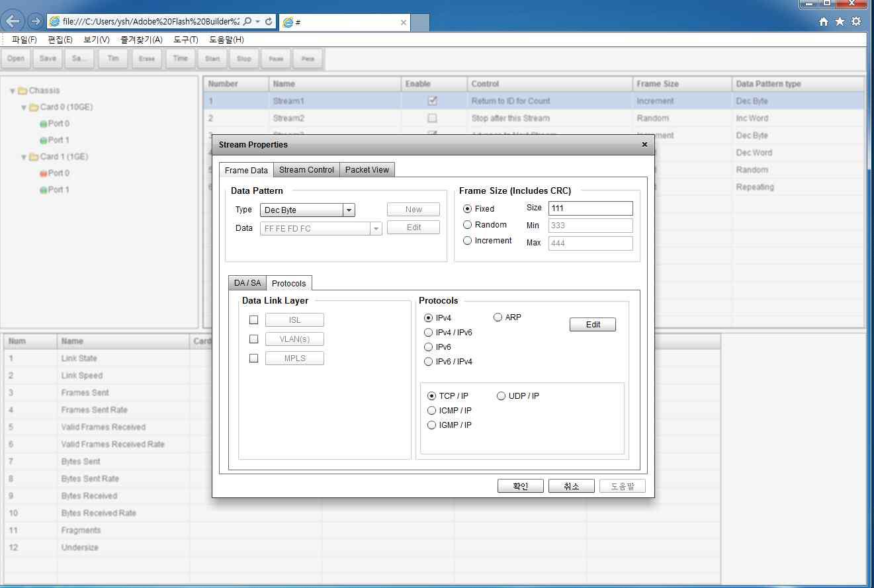Open the 즐겨찾기(A) menu
Viewport: 874px width, 588px height.
[142, 40]
